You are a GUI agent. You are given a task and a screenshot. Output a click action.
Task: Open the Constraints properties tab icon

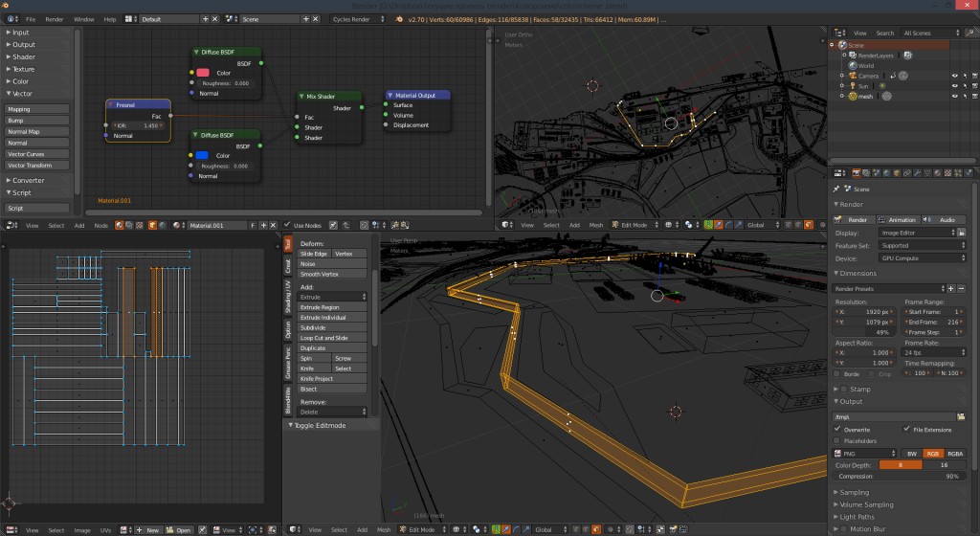coord(907,173)
